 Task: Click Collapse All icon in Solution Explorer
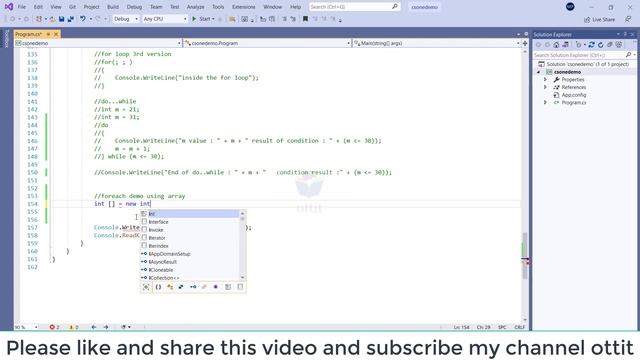click(609, 45)
